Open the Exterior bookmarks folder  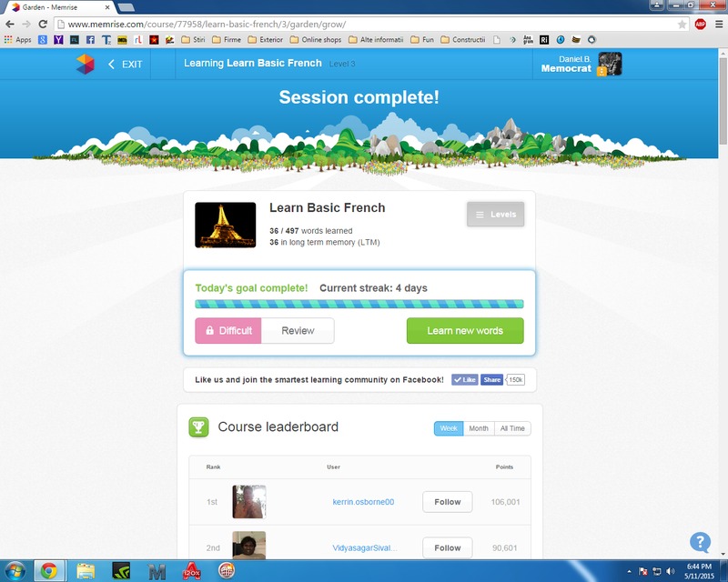(266, 40)
